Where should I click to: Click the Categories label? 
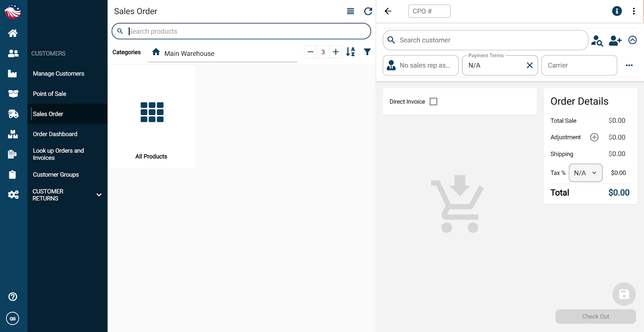pos(126,52)
